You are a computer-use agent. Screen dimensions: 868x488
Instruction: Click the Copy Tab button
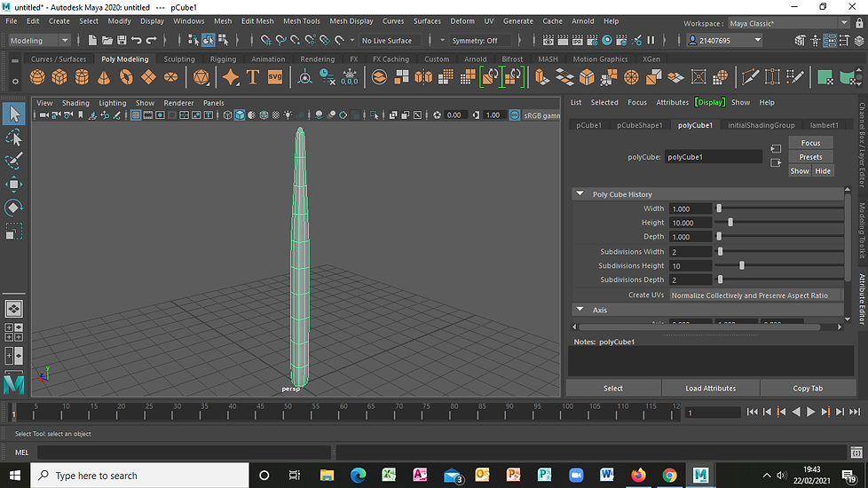[808, 389]
